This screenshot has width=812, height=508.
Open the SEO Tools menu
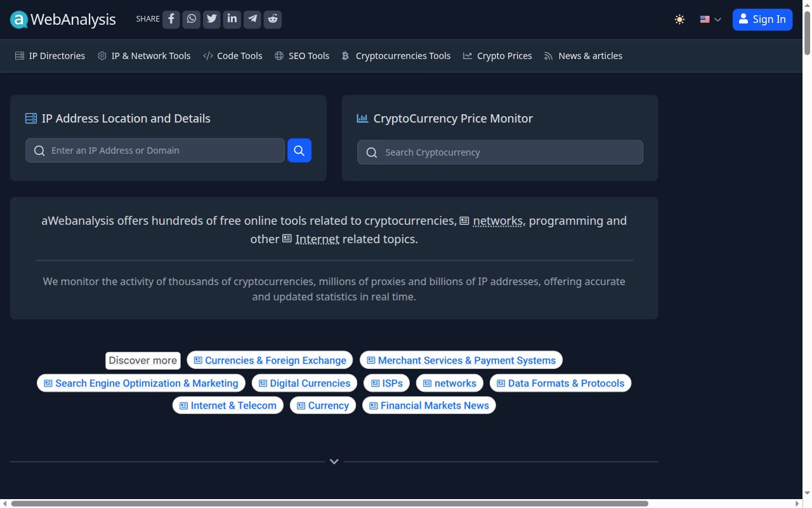(x=302, y=56)
